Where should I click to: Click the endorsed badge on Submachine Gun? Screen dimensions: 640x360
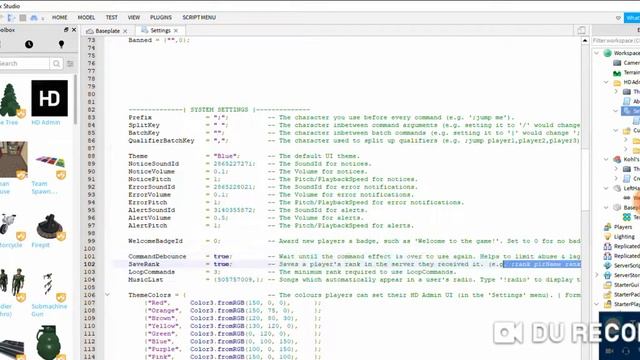61,297
